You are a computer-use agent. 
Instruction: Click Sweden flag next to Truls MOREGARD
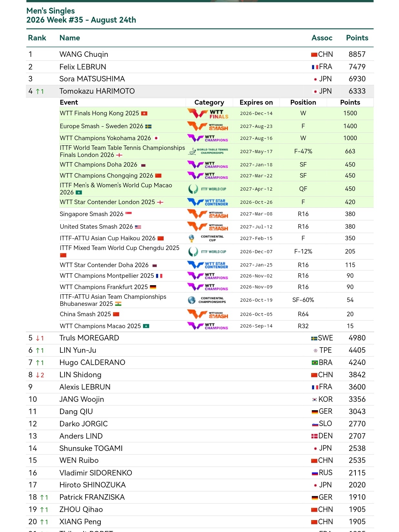click(x=314, y=339)
